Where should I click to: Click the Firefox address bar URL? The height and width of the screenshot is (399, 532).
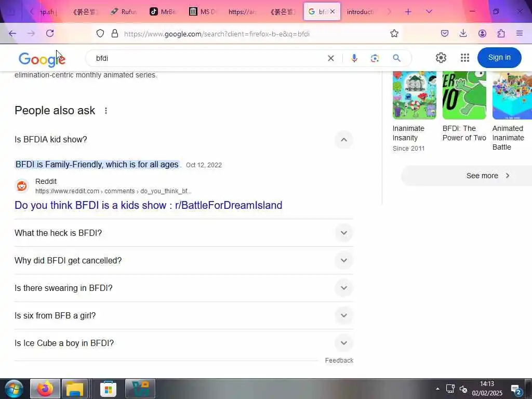[x=217, y=34]
